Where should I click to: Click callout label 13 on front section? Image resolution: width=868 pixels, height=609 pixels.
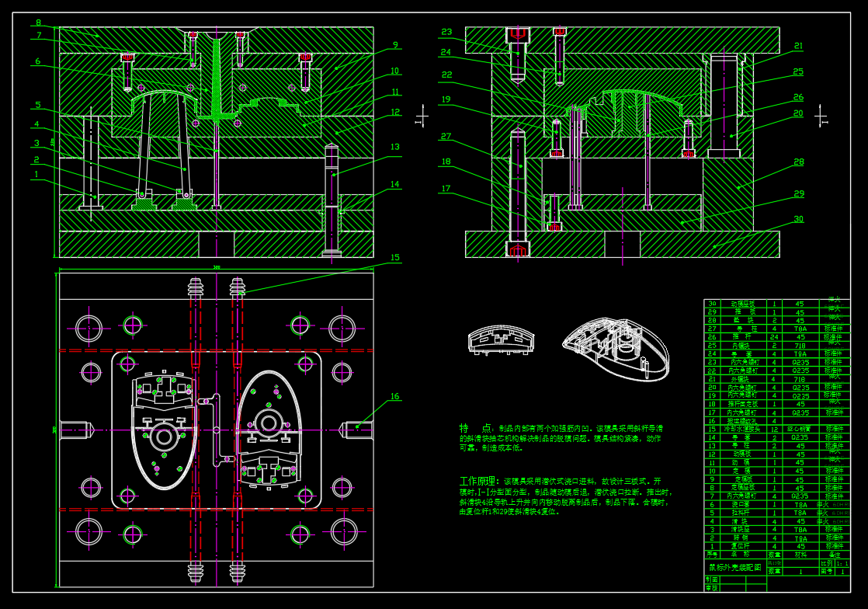(395, 147)
